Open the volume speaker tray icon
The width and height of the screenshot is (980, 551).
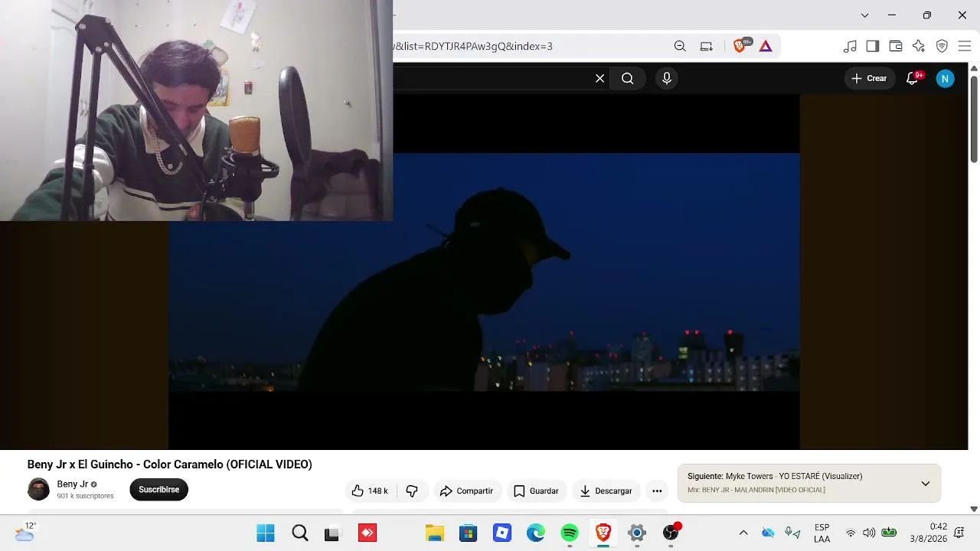coord(869,533)
